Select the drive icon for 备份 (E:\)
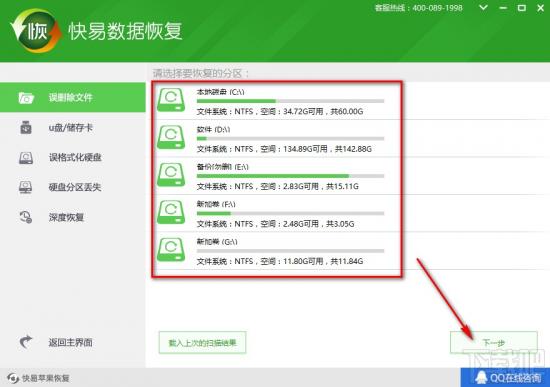The width and height of the screenshot is (550, 387). (171, 175)
